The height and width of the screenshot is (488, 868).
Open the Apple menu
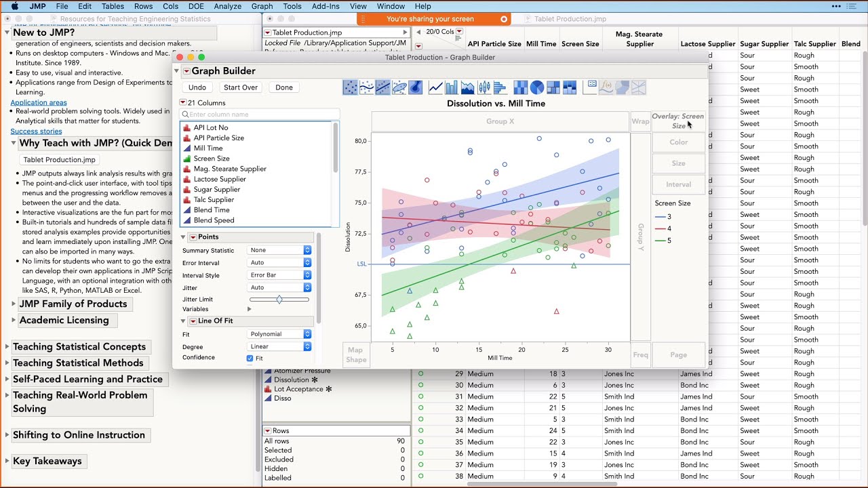point(14,6)
